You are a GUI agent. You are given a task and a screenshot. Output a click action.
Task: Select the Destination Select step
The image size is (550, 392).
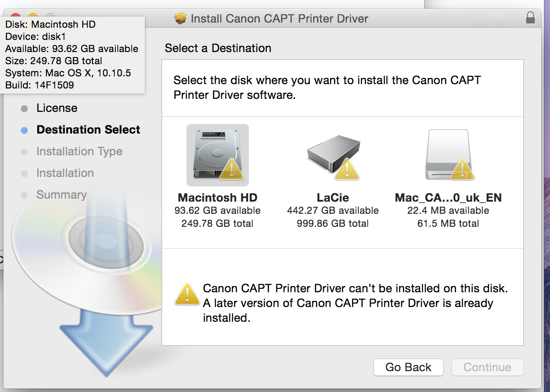pos(88,130)
